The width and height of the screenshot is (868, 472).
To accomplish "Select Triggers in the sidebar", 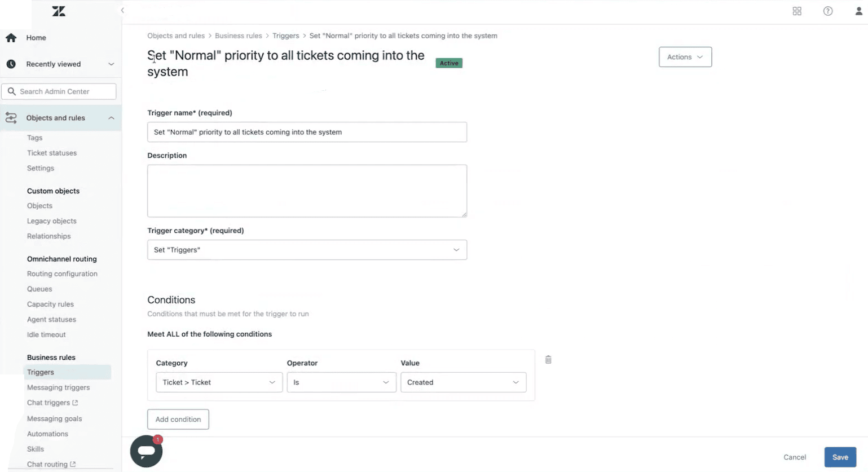I will (x=41, y=372).
